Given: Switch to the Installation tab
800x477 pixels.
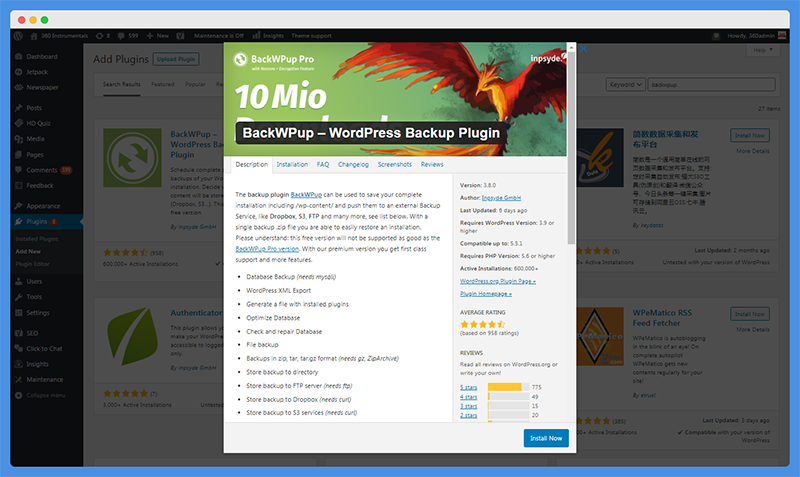Looking at the screenshot, I should tap(292, 164).
